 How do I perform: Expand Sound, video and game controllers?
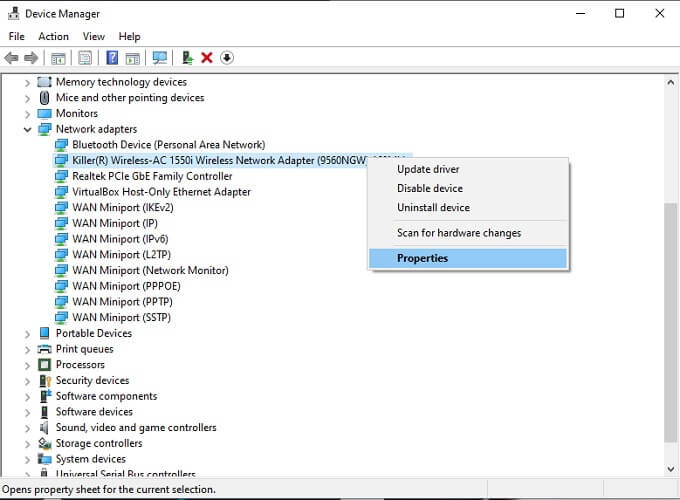click(27, 428)
